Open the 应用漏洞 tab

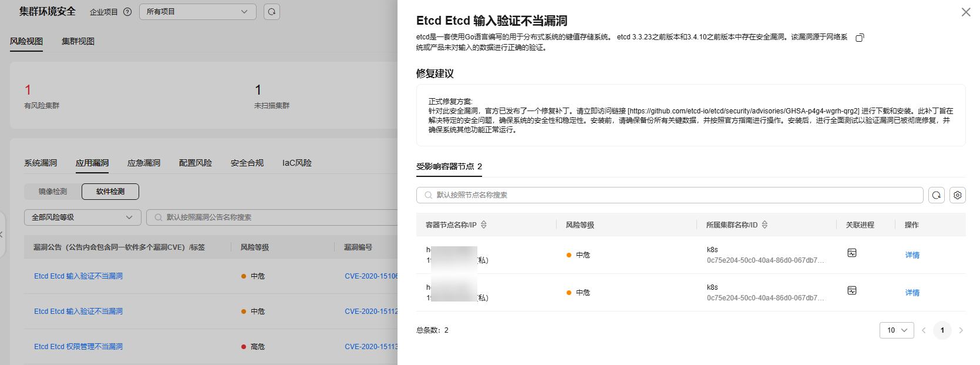pyautogui.click(x=92, y=163)
